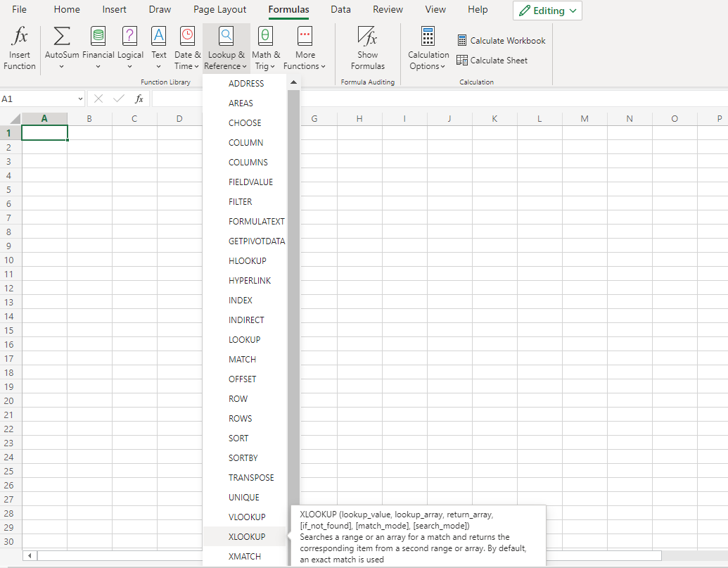Viewport: 728px width, 568px height.
Task: Switch to the Data ribbon tab
Action: pyautogui.click(x=340, y=10)
